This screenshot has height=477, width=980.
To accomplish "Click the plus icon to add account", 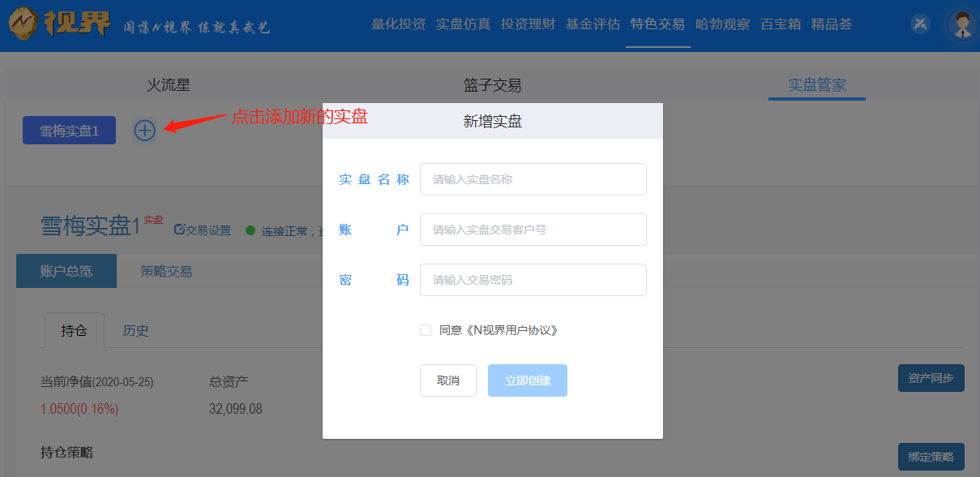I will click(x=144, y=130).
